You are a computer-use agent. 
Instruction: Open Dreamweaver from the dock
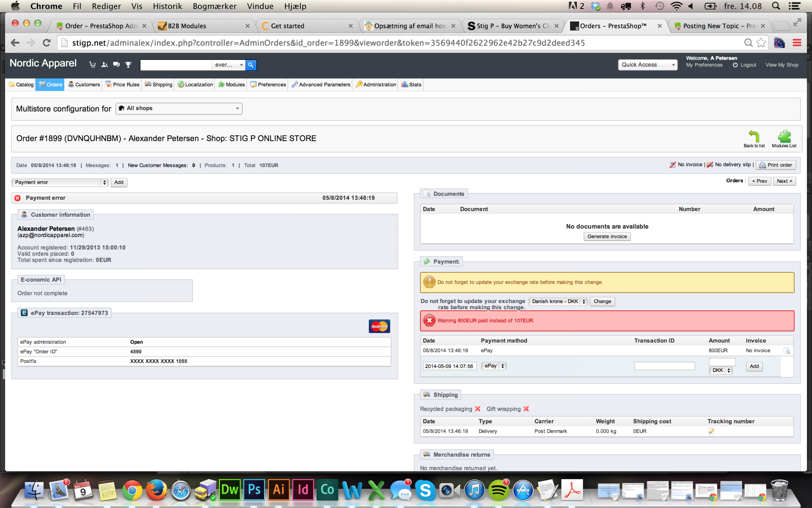[230, 490]
